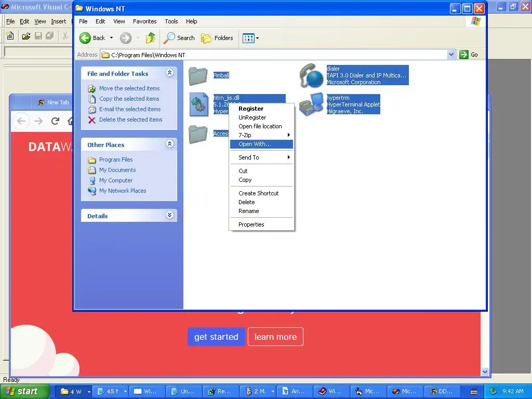Click the Go button beside address

click(x=469, y=55)
